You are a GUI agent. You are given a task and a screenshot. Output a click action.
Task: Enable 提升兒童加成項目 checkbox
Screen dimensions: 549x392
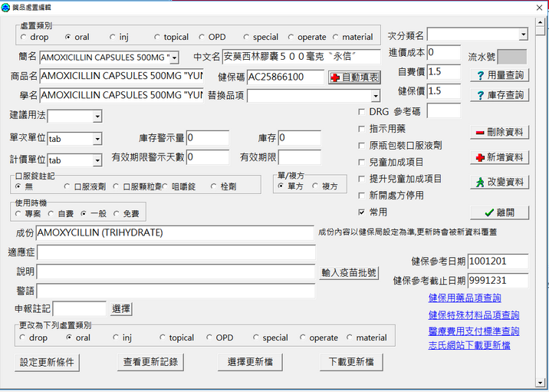click(x=362, y=179)
